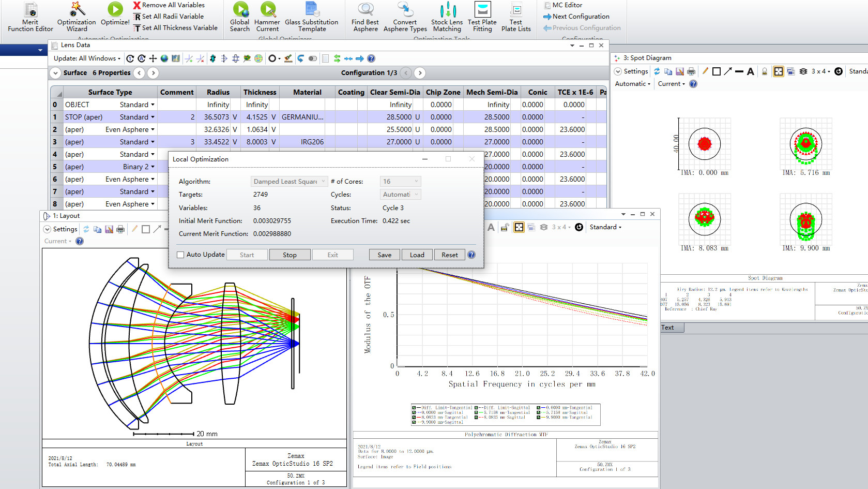Open Test Plate Lists
Image resolution: width=868 pixels, height=489 pixels.
(x=516, y=17)
